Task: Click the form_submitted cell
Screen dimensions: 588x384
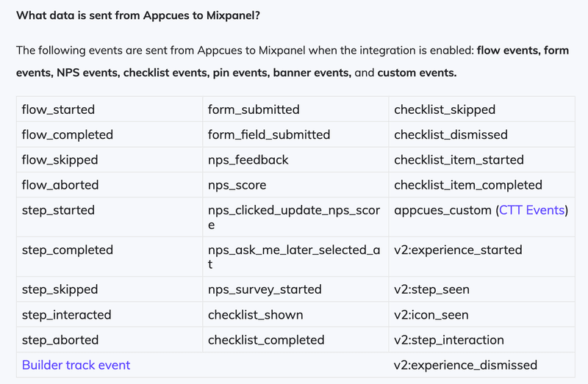Action: coord(295,109)
